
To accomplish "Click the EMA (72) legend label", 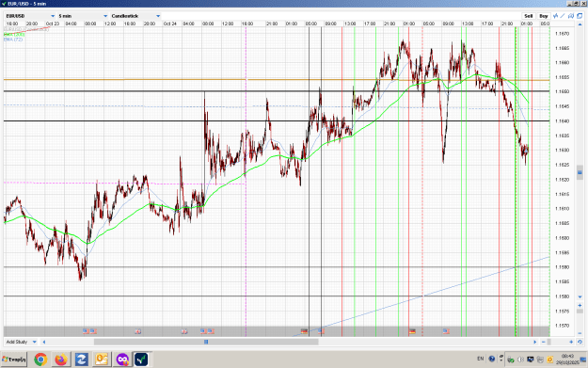I will (x=13, y=39).
